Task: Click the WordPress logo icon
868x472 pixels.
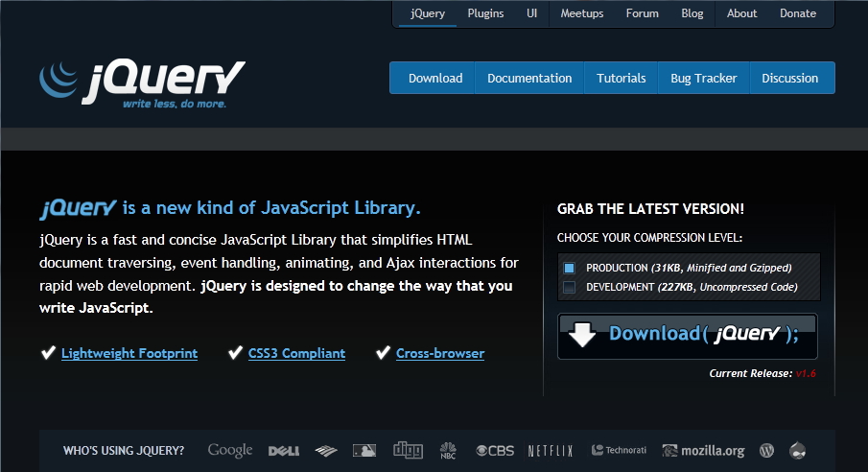Action: point(766,450)
